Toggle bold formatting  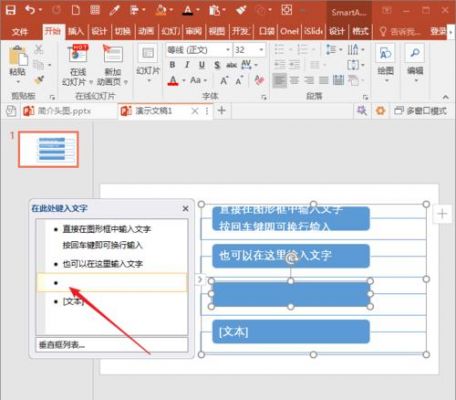point(172,65)
